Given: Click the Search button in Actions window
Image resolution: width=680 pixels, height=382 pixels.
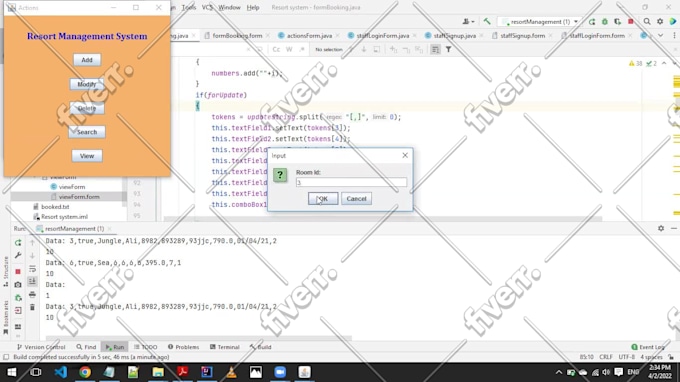Looking at the screenshot, I should [x=87, y=132].
